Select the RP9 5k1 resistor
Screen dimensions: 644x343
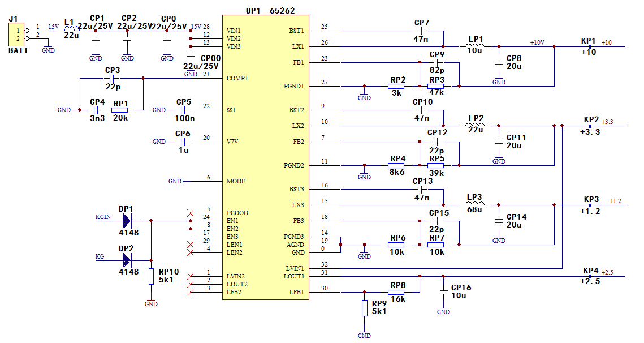pos(364,308)
